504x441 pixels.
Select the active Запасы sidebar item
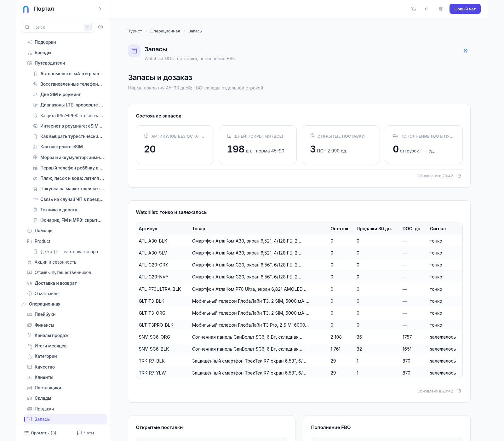pyautogui.click(x=65, y=419)
